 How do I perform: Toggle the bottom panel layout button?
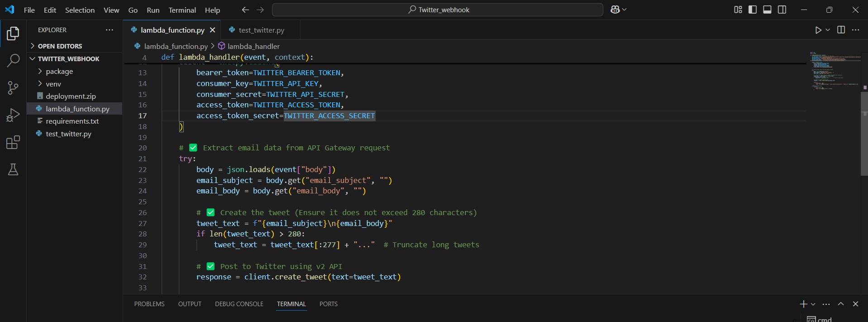click(767, 10)
